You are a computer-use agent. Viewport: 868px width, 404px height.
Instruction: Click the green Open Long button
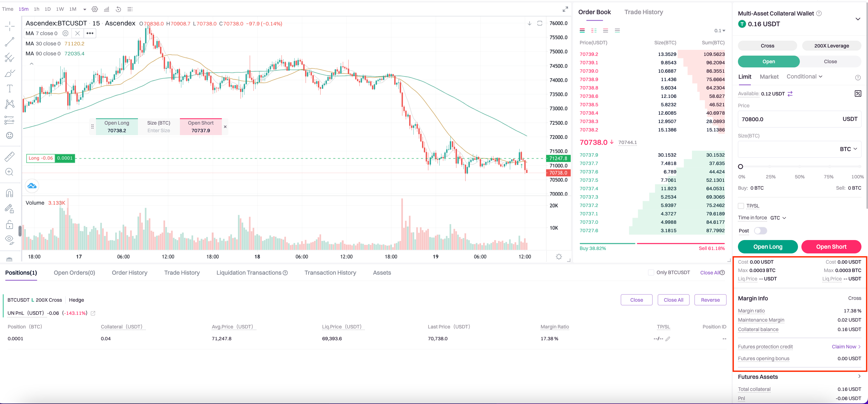pyautogui.click(x=768, y=247)
